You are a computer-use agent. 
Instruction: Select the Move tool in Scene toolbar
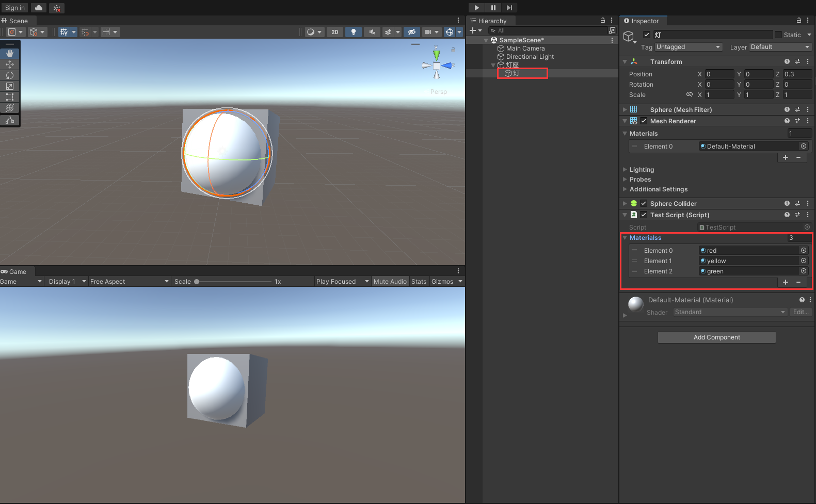tap(10, 64)
